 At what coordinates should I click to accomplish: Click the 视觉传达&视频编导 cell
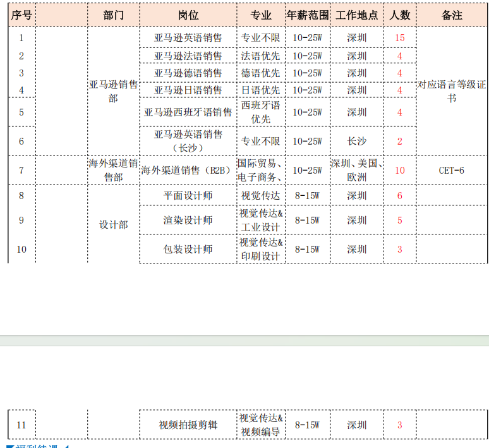coord(261,425)
